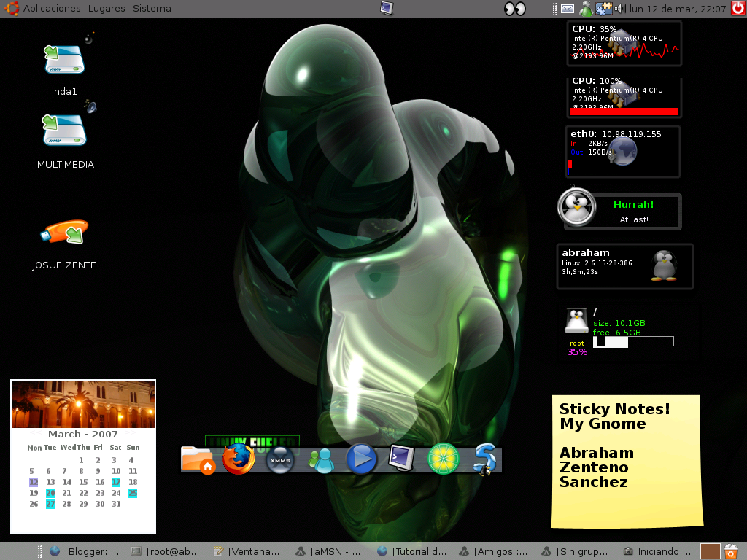Select March 17 in the calendar

116,482
